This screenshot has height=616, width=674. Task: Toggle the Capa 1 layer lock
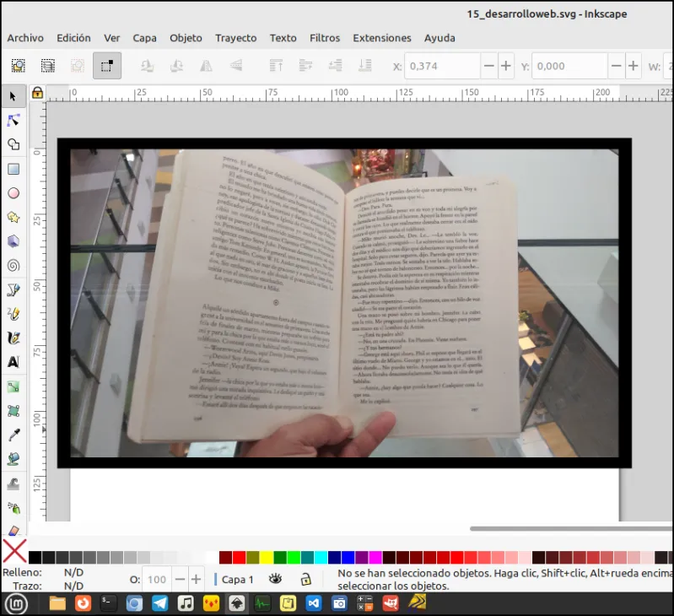[x=305, y=579]
